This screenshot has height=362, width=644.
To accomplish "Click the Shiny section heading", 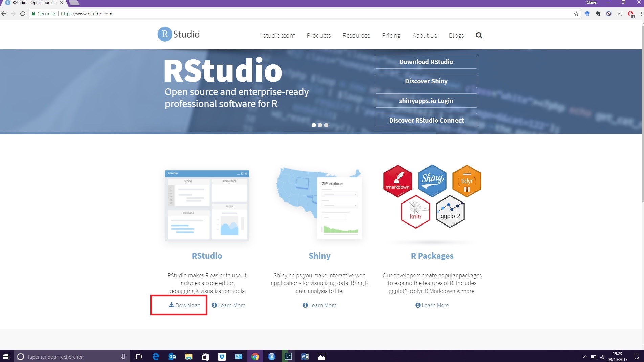I will click(x=319, y=256).
